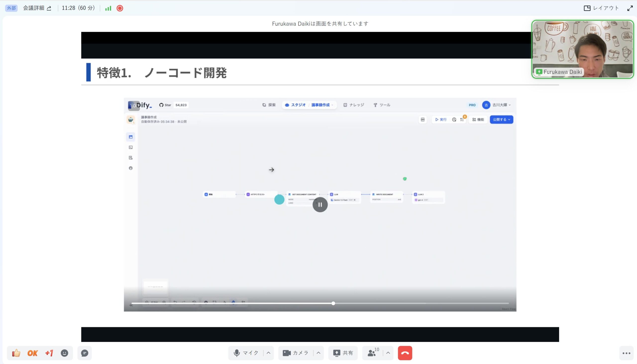Viewport: 637px width, 364px height.
Task: Click the 外部 external badge
Action: pyautogui.click(x=11, y=8)
